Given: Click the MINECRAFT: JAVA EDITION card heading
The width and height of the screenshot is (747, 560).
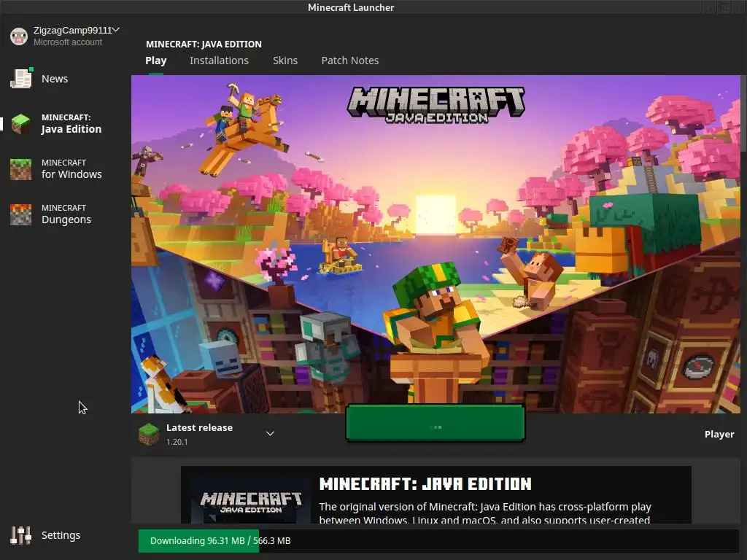Looking at the screenshot, I should [x=425, y=484].
